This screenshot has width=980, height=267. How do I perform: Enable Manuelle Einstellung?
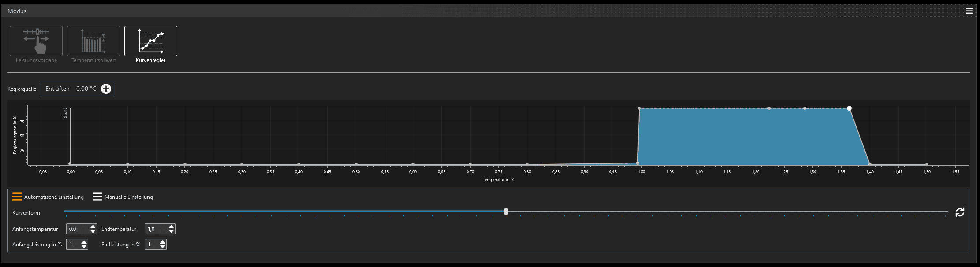(x=123, y=197)
